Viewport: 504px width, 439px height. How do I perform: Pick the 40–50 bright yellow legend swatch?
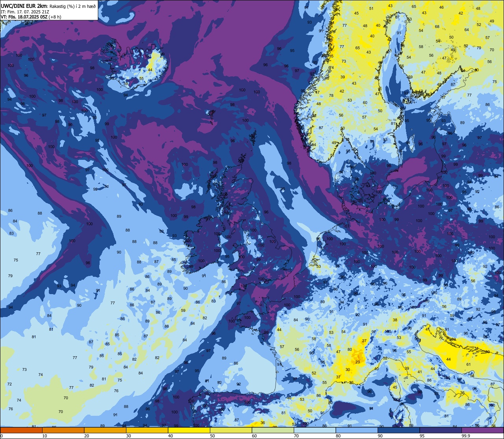point(189,430)
